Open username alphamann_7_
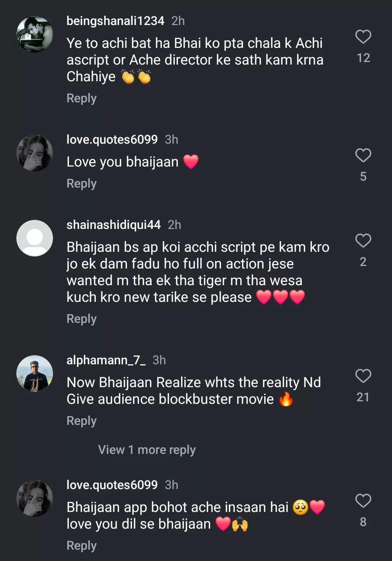This screenshot has height=561, width=392. click(x=106, y=360)
